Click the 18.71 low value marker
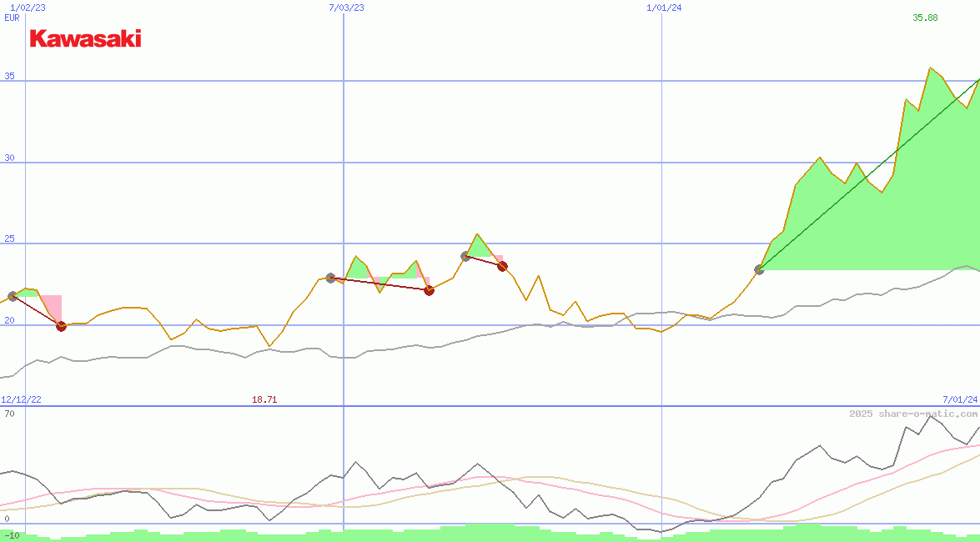 pos(264,399)
